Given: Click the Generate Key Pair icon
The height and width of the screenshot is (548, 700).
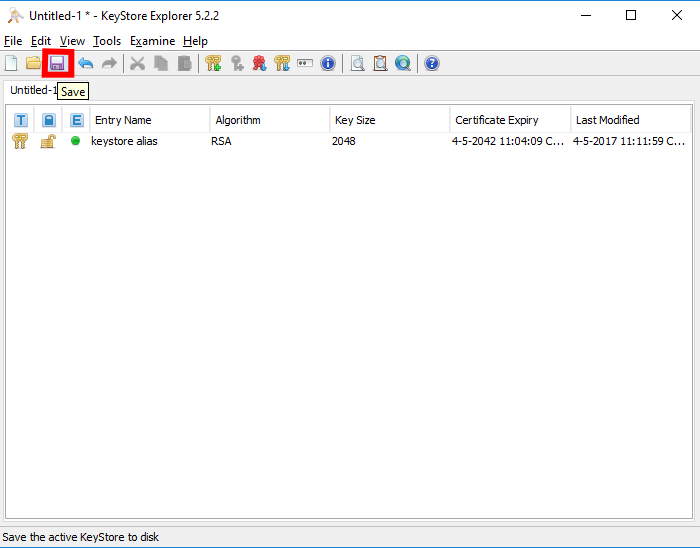Looking at the screenshot, I should pos(213,63).
